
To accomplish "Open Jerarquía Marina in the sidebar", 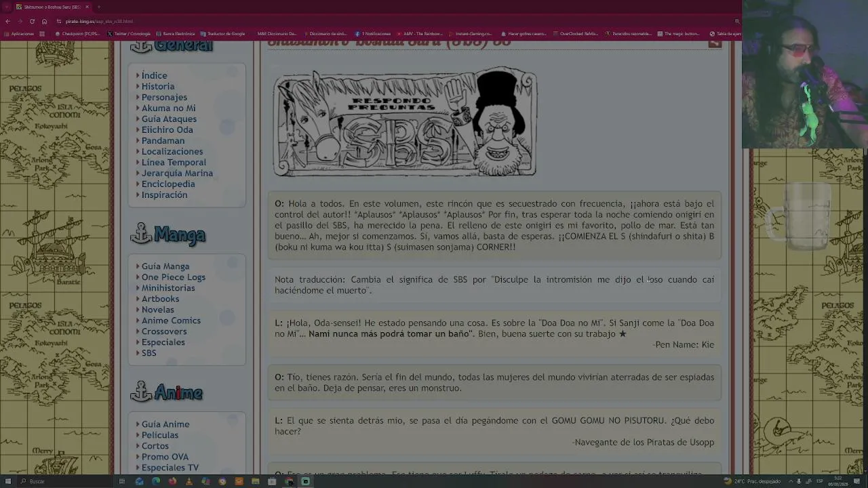I will click(177, 173).
